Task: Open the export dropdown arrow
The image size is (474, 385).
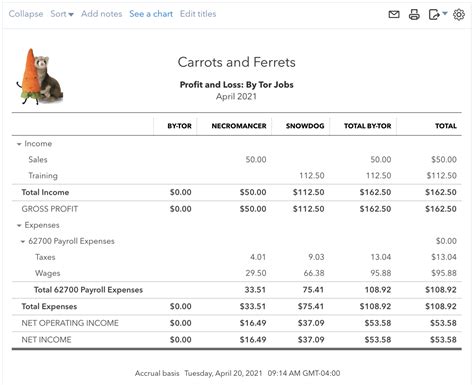Action: click(x=445, y=13)
